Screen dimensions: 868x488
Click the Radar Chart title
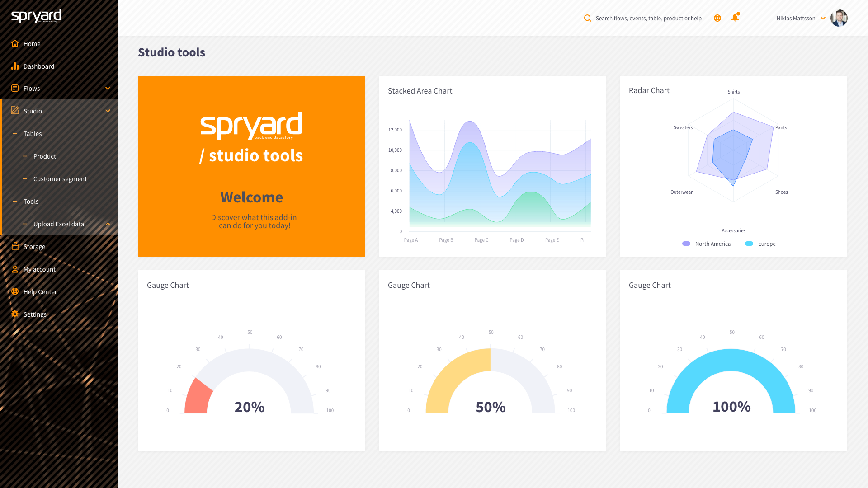649,90
